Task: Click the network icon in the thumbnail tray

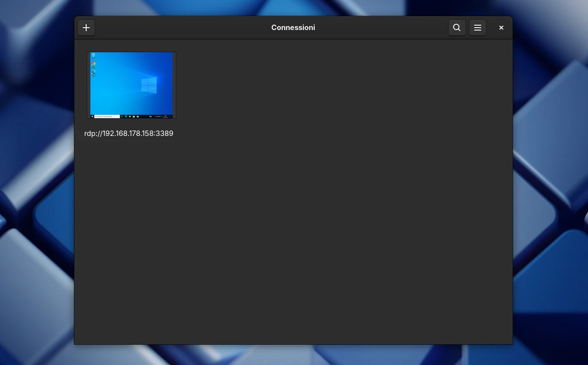Action: 158,116
